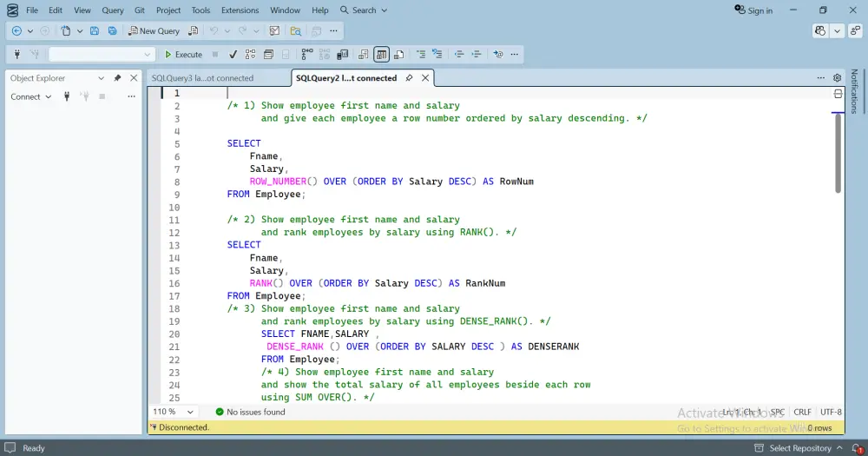Open the Notifications side tab
Image resolution: width=868 pixels, height=456 pixels.
pos(854,91)
